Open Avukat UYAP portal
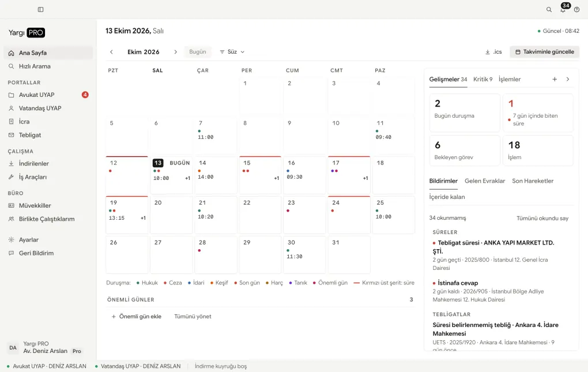The height and width of the screenshot is (372, 588). 48,95
